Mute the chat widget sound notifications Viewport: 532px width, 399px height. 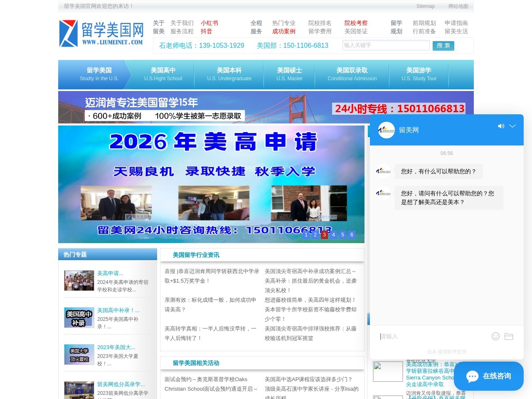[x=501, y=126]
